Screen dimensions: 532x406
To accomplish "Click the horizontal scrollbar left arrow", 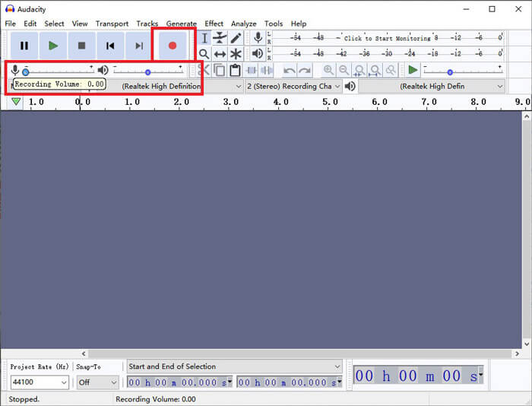I will [84, 354].
